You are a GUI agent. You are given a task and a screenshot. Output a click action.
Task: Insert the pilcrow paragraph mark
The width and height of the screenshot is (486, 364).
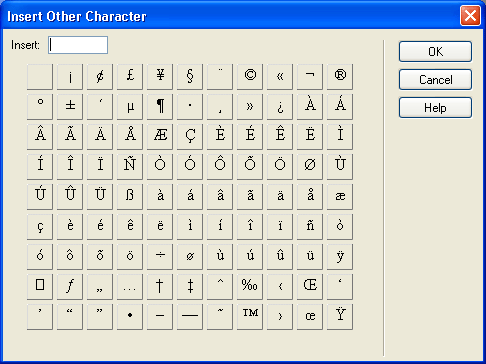coord(160,107)
